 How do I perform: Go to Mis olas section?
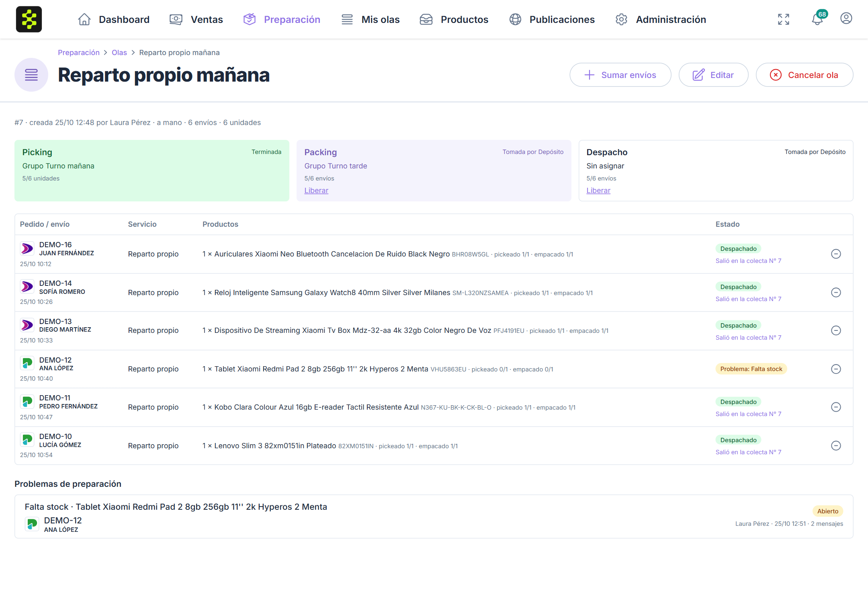(370, 19)
